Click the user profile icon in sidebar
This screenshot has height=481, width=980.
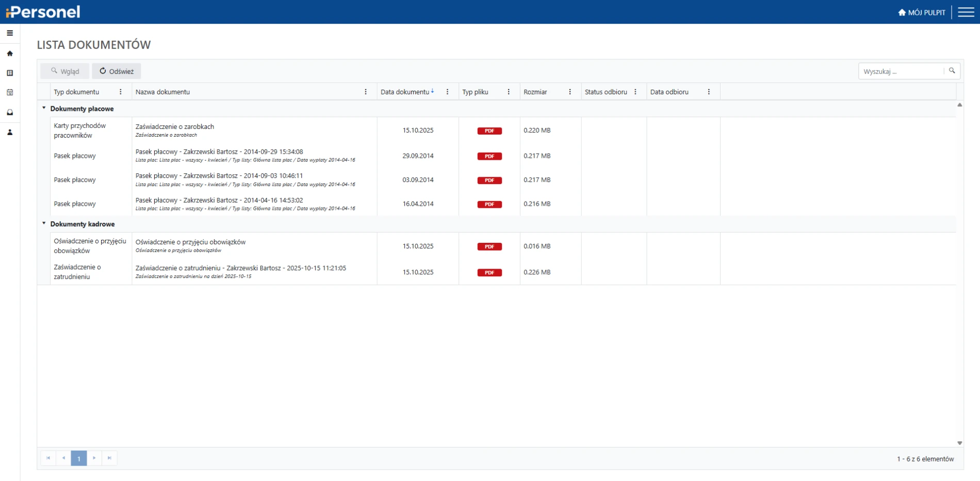point(10,132)
